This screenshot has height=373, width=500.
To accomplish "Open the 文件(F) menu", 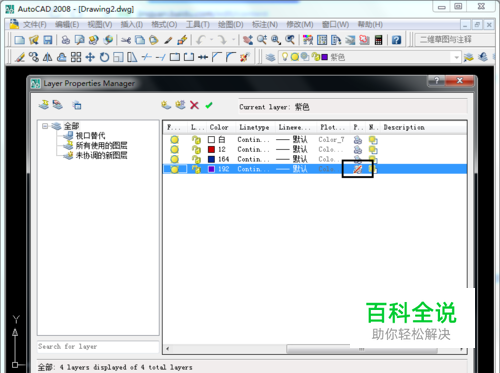I will (34, 25).
